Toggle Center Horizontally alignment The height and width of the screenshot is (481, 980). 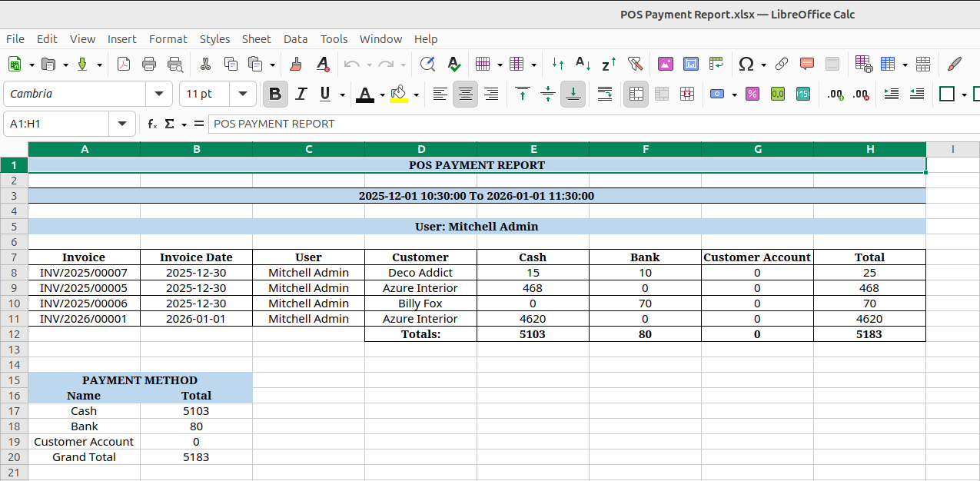coord(465,94)
